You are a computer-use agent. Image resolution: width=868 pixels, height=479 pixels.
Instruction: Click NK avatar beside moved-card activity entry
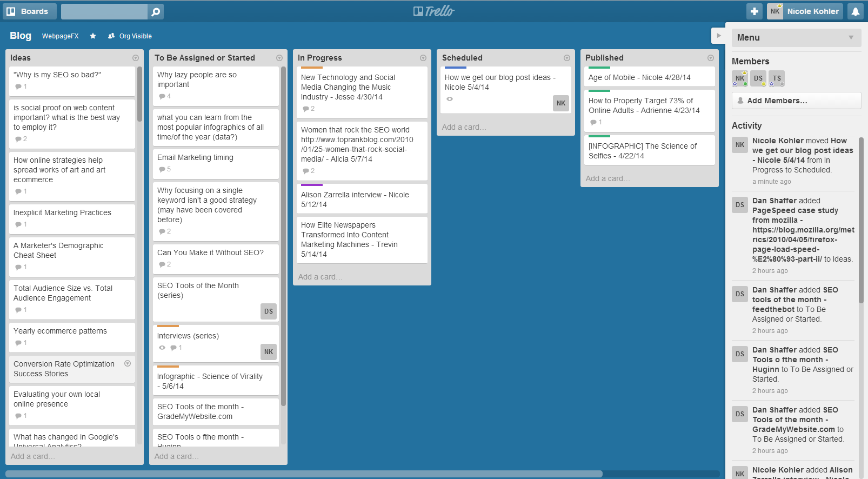(x=740, y=145)
